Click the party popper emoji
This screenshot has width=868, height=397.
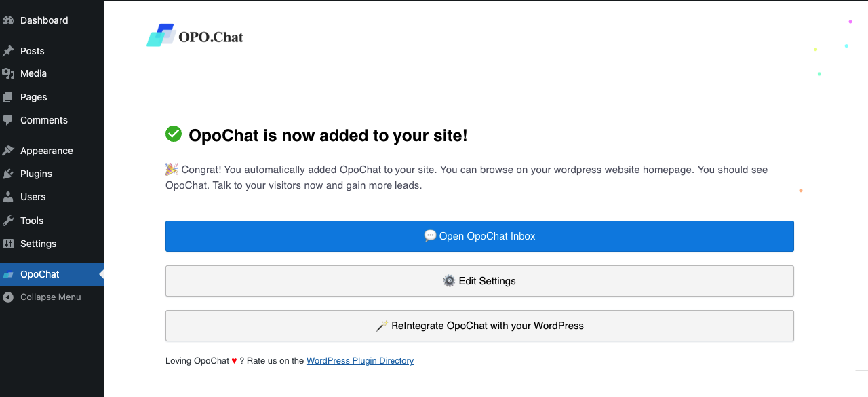(x=172, y=169)
